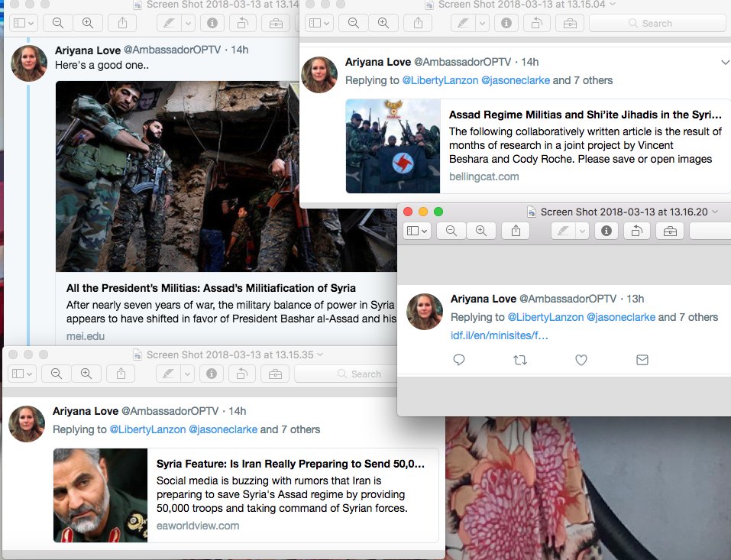Image resolution: width=731 pixels, height=560 pixels.
Task: Share the 13.16.20 screenshot
Action: point(516,231)
